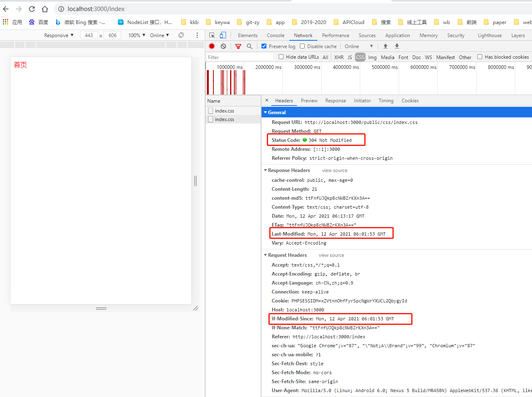532x397 pixels.
Task: Click the Filter text input field
Action: tap(241, 57)
